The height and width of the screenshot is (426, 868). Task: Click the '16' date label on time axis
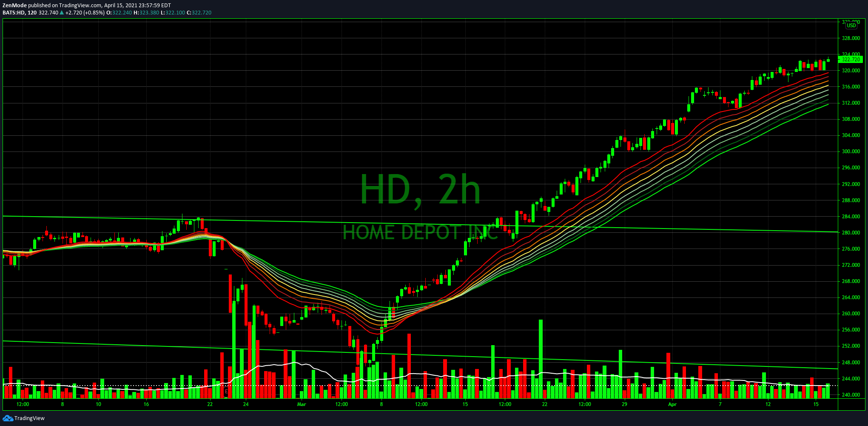tap(146, 404)
